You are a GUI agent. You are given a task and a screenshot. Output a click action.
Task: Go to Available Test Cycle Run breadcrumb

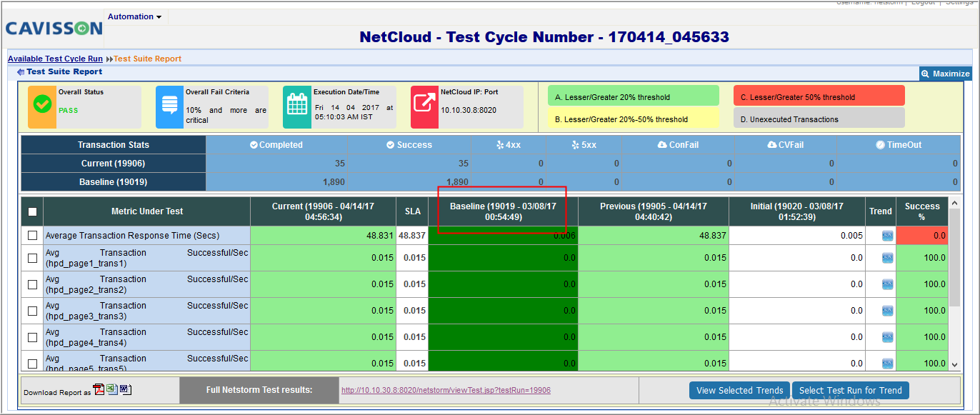(x=55, y=59)
